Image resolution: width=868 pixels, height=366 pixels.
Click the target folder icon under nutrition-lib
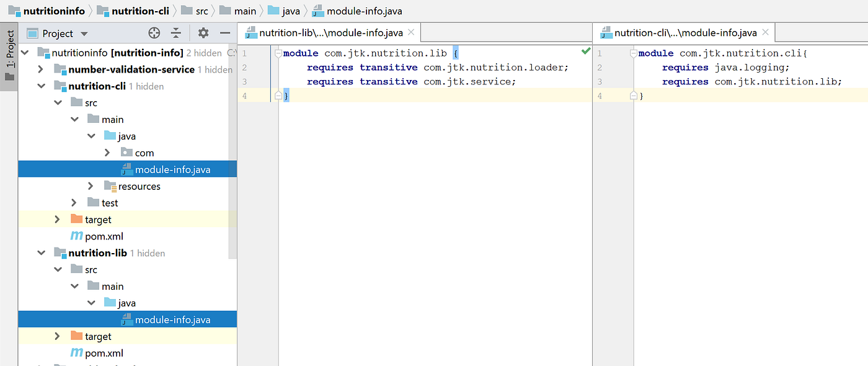pyautogui.click(x=77, y=336)
